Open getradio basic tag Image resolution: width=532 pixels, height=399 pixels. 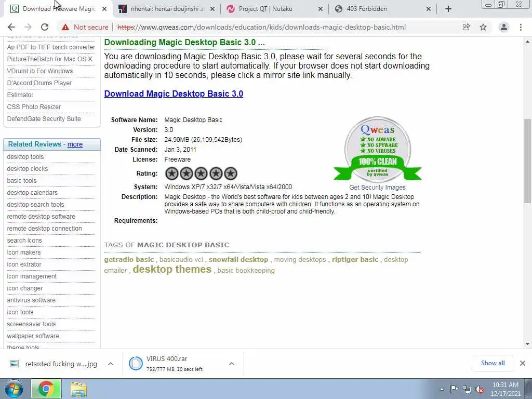point(129,260)
